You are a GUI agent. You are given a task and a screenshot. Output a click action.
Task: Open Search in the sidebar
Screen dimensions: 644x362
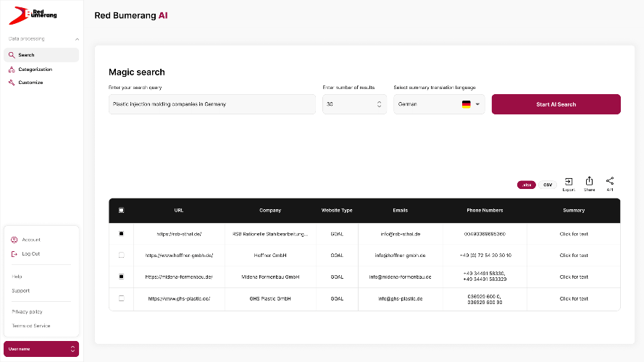[x=41, y=55]
